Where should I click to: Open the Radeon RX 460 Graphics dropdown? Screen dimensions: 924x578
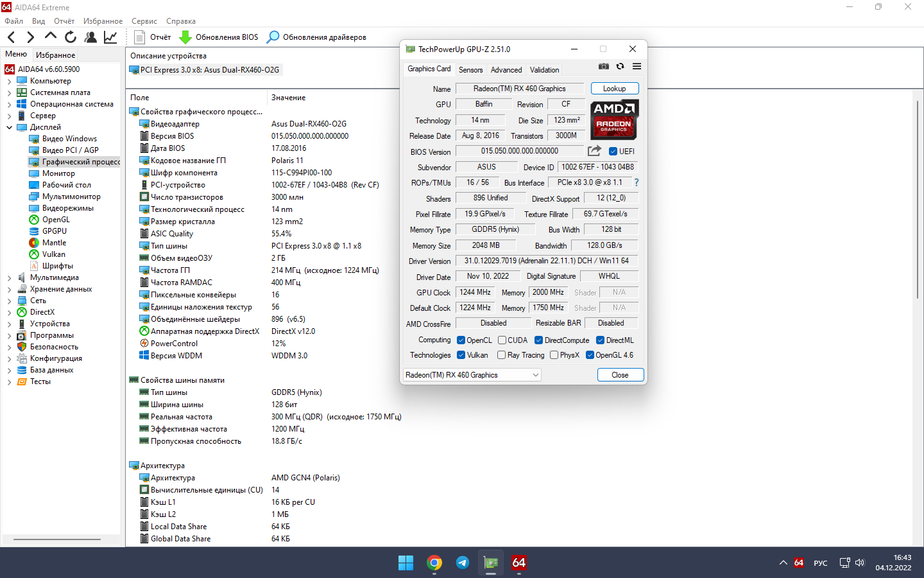tap(472, 375)
